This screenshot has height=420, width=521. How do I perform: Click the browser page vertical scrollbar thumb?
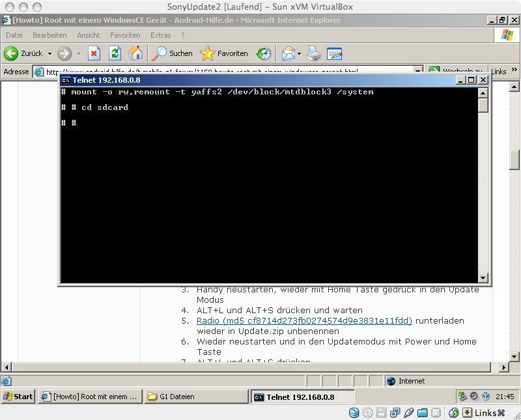pos(514,160)
